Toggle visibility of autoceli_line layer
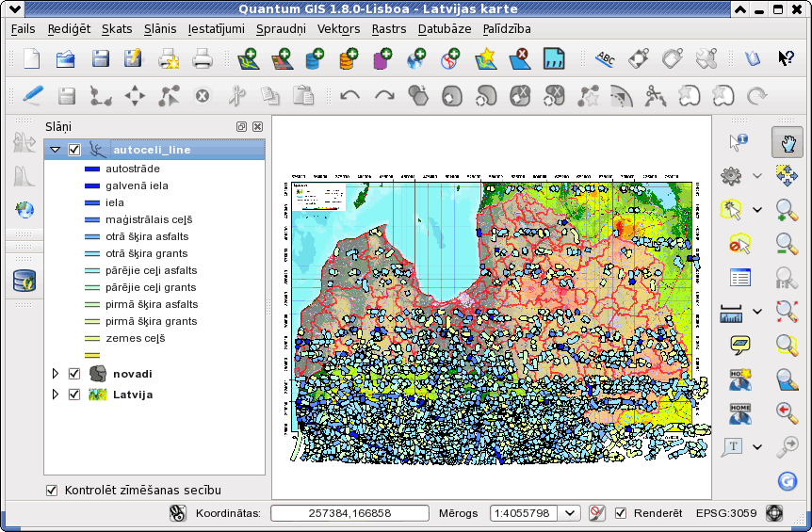The width and height of the screenshot is (812, 532). coord(74,150)
